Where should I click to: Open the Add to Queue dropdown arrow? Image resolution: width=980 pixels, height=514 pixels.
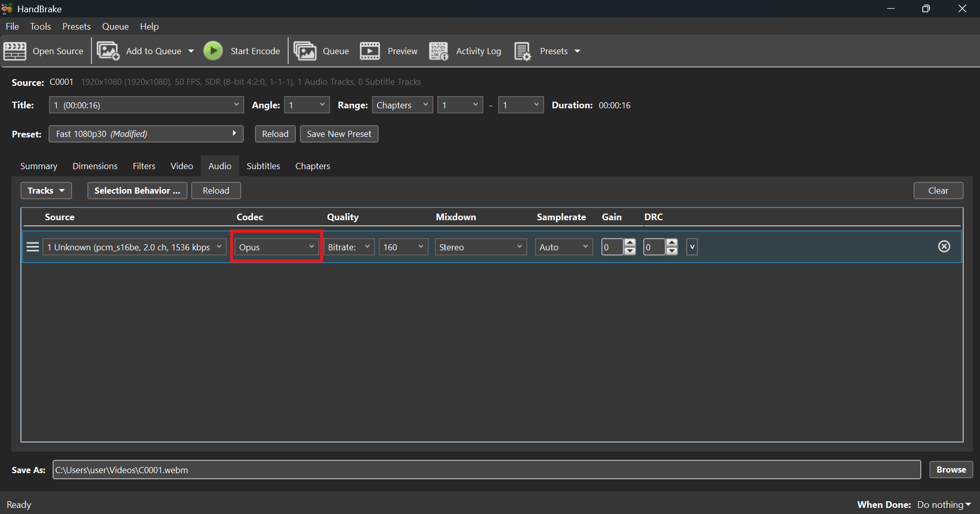(x=191, y=51)
